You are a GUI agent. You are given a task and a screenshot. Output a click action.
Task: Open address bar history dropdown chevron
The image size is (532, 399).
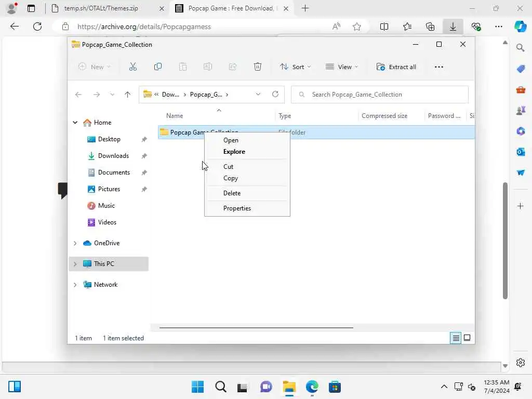coord(258,95)
